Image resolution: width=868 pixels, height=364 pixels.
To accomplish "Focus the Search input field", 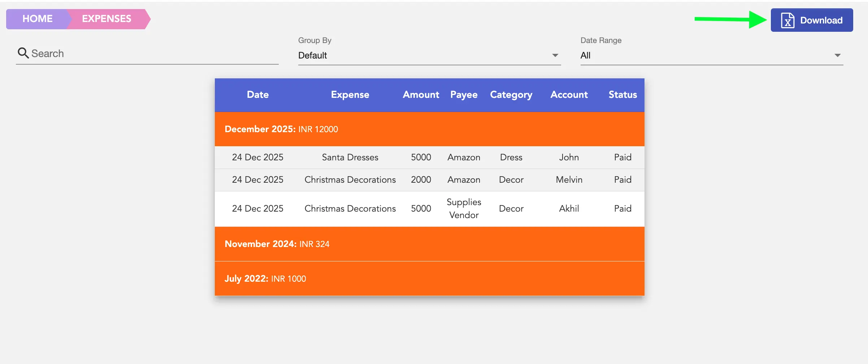I will coord(147,53).
